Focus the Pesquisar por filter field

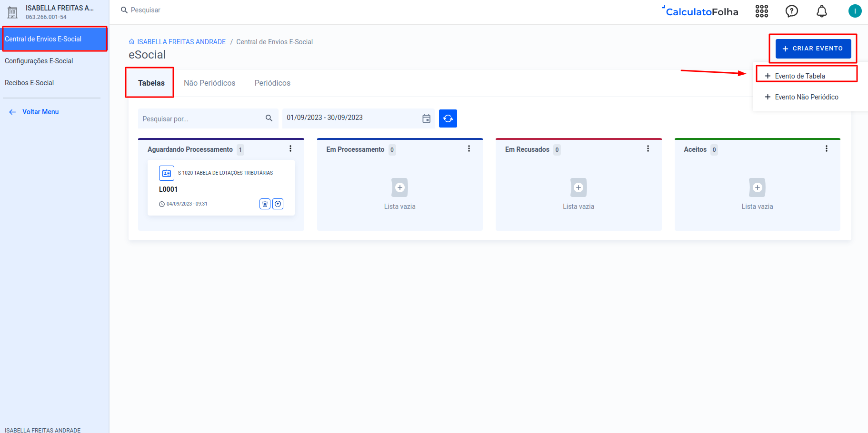coord(208,118)
